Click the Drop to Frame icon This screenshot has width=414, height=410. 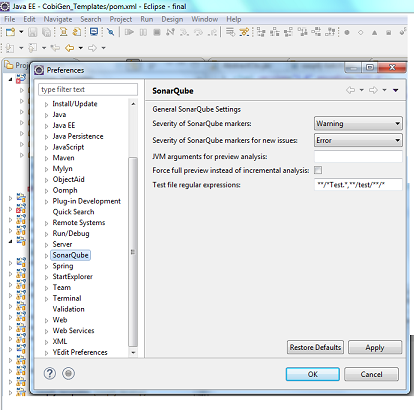coord(230,32)
